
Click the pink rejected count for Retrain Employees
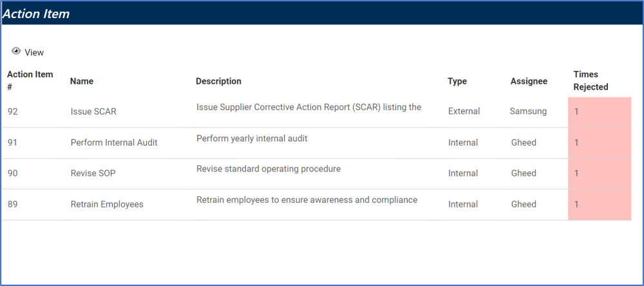point(599,204)
